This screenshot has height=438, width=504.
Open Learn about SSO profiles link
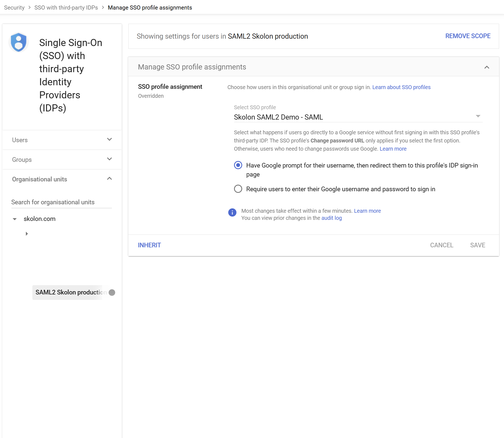(401, 87)
